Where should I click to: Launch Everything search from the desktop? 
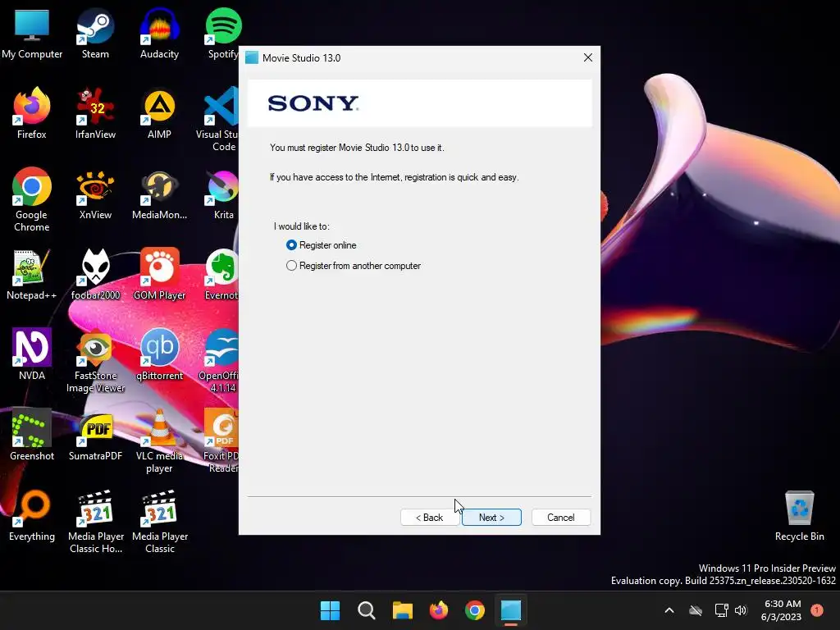(x=32, y=516)
